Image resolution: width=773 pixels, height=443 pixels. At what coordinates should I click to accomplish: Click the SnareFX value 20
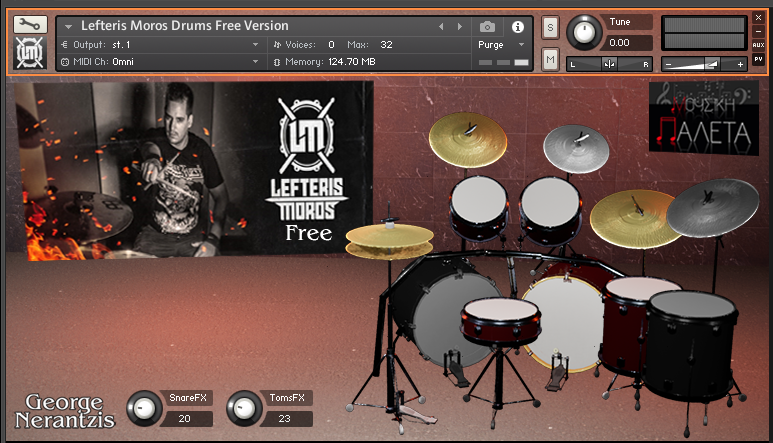tap(185, 419)
